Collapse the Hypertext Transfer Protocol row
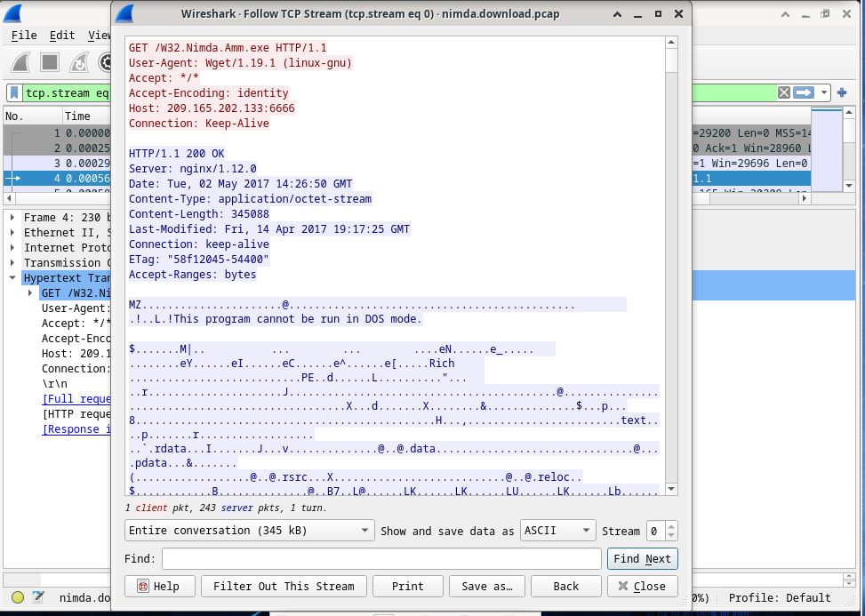This screenshot has width=865, height=616. 12,278
